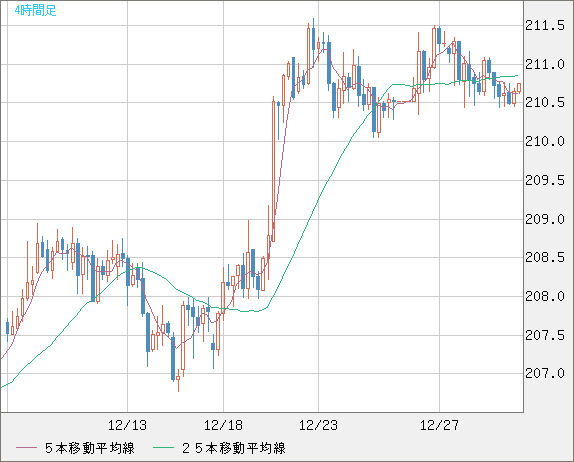Click the 25本移動平均線 legend text
Screen dimensions: 574x462
coord(234,448)
